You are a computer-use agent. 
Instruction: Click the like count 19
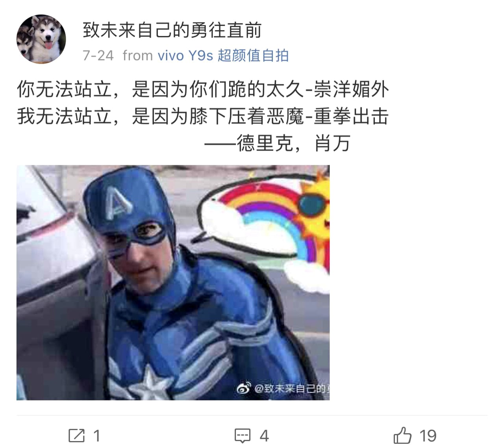[x=428, y=436]
